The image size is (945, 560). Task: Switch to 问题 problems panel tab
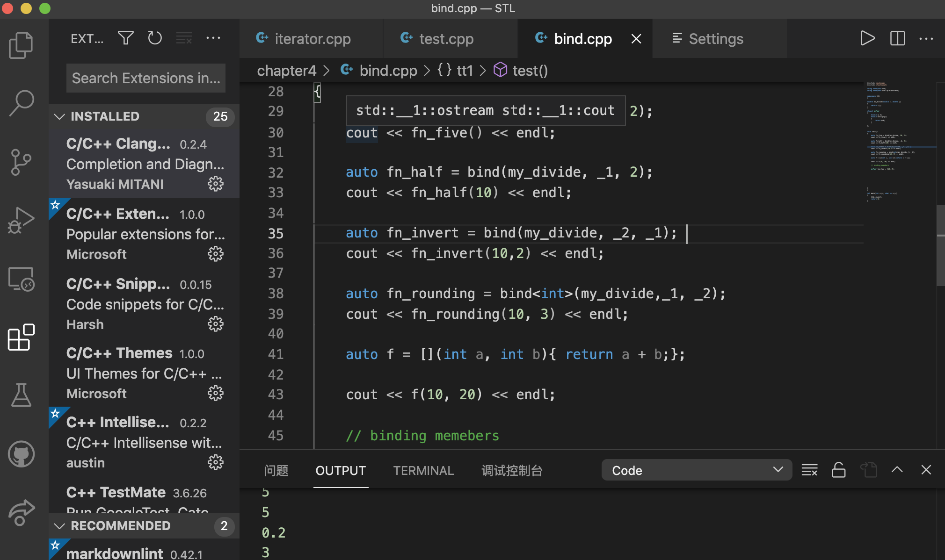tap(276, 471)
